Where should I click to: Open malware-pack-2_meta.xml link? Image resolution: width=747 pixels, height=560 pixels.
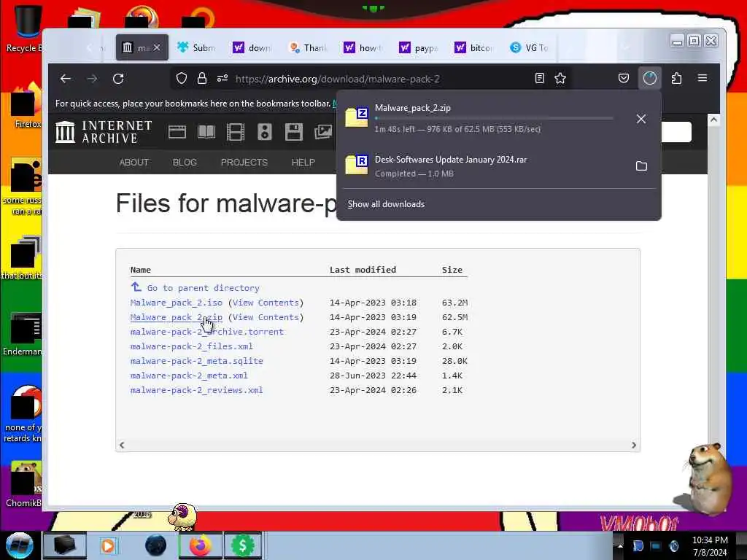point(189,376)
